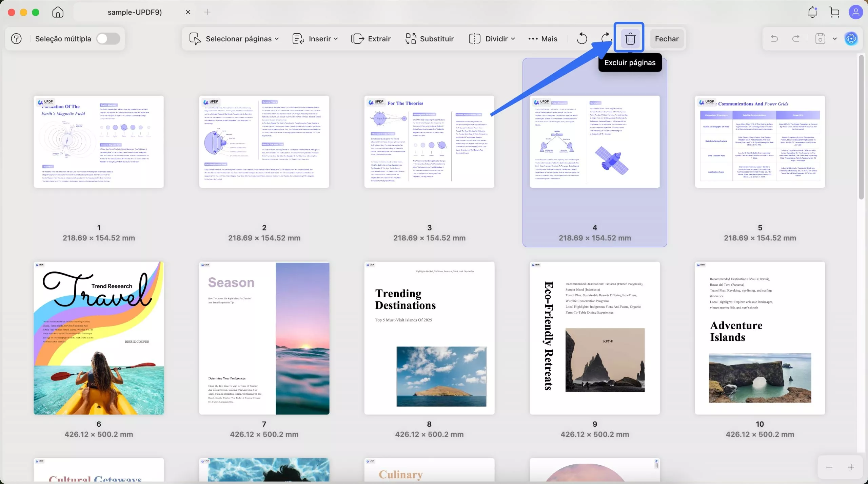This screenshot has width=868, height=484.
Task: Click the Extrair pages tool
Action: click(371, 39)
